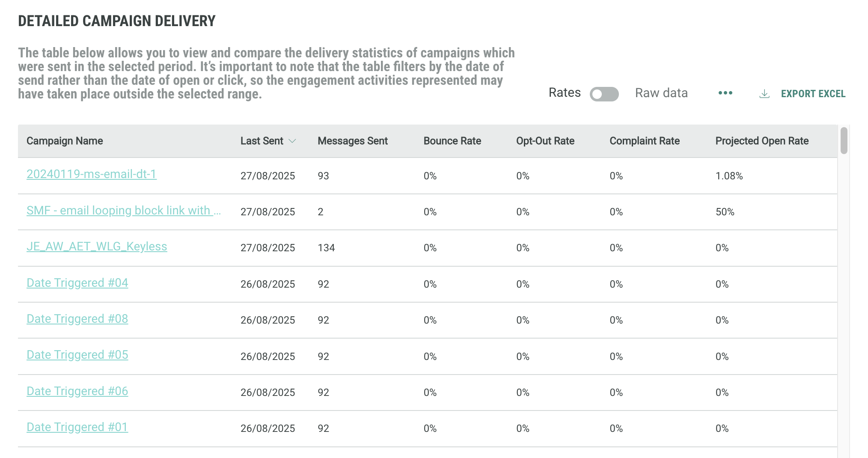
Task: Open the JE_AW_AET_WLG_Keyless campaign
Action: [97, 247]
